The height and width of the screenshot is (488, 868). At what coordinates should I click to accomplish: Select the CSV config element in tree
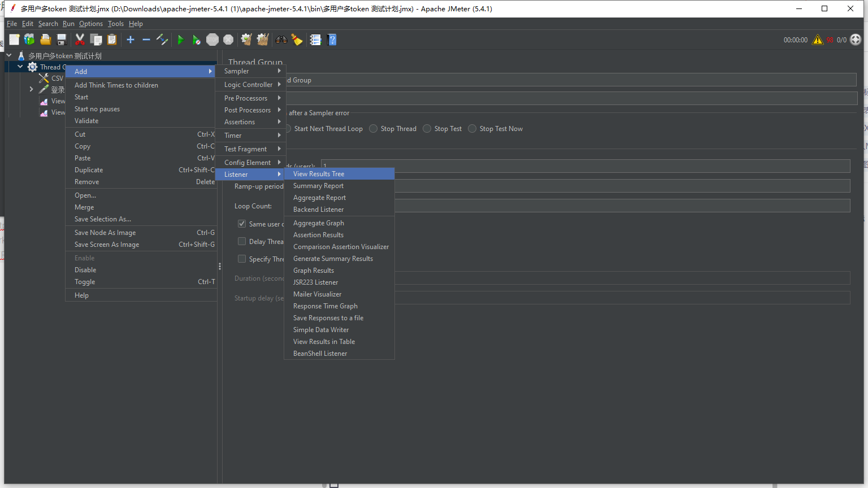[x=51, y=79]
